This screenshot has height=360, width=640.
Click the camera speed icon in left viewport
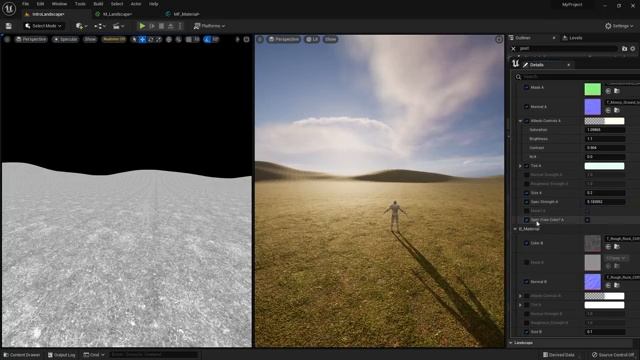click(x=238, y=40)
